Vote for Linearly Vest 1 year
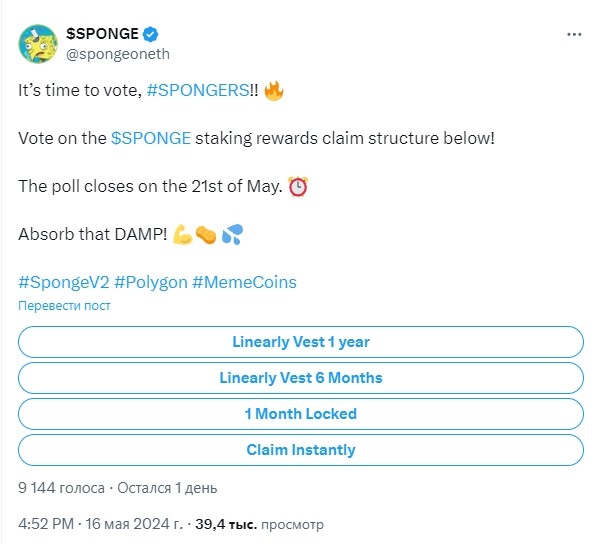Image resolution: width=598 pixels, height=544 pixels. (x=301, y=342)
